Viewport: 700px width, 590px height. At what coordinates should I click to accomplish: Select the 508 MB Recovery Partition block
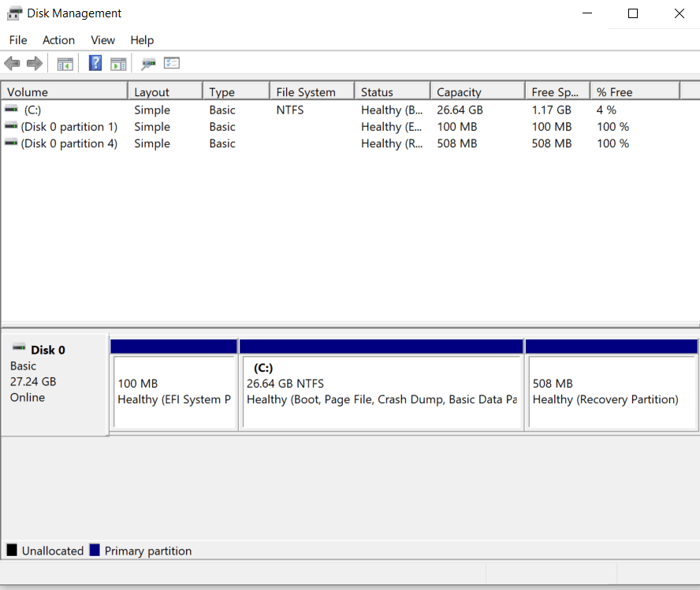[612, 385]
